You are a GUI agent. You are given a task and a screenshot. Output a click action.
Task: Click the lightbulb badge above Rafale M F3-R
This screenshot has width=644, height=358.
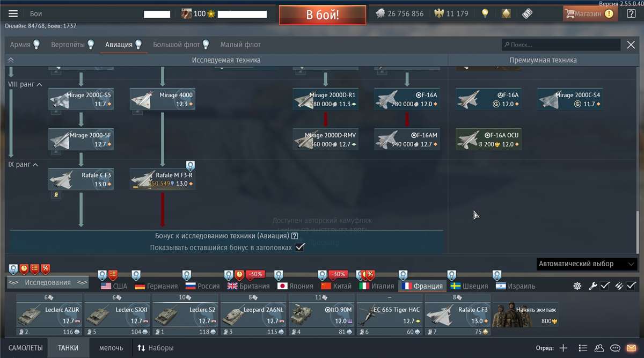(x=190, y=165)
